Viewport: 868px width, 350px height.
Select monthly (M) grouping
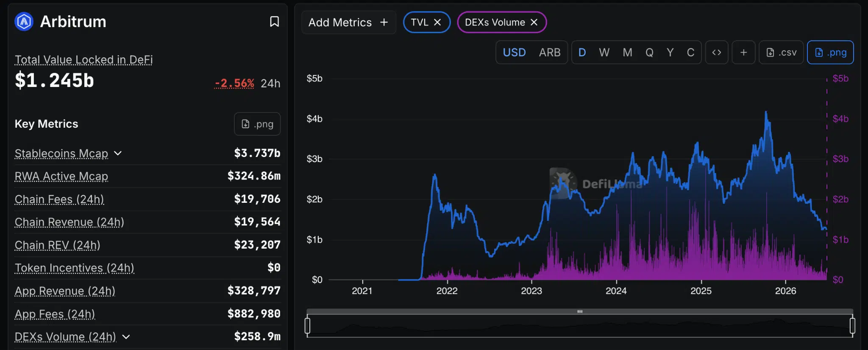pyautogui.click(x=627, y=52)
